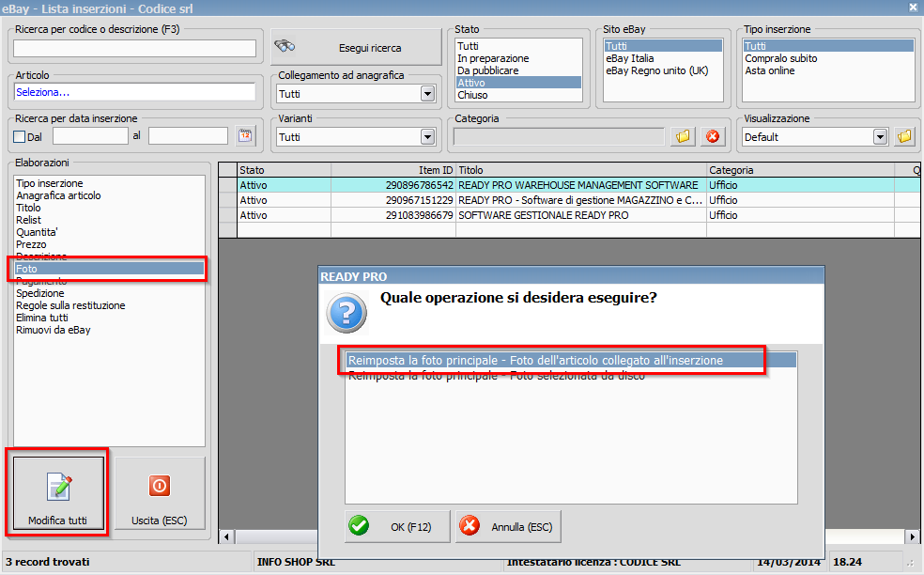This screenshot has height=575, width=924.
Task: Select In preparazione in the Stato list
Action: [x=518, y=58]
